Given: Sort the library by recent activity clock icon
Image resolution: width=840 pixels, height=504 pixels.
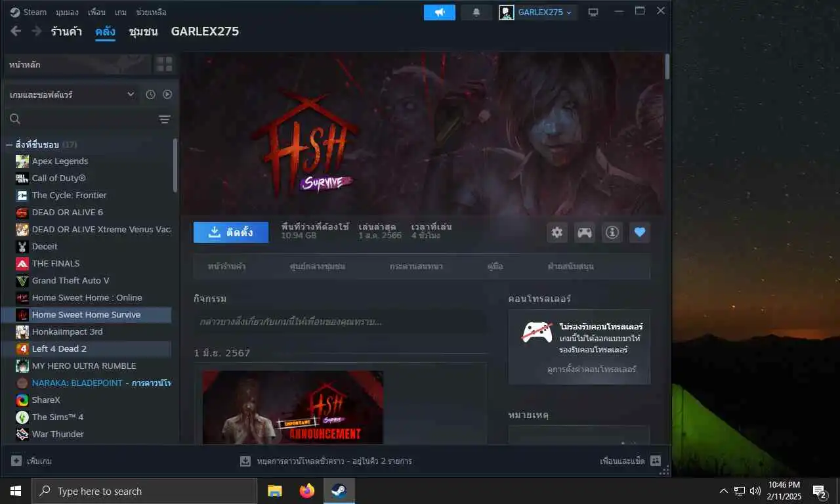Looking at the screenshot, I should pos(150,94).
